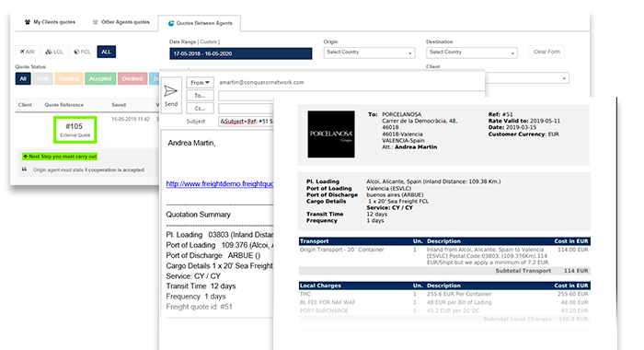
Task: Click the PORT SURCHARGE row
Action: pos(444,310)
